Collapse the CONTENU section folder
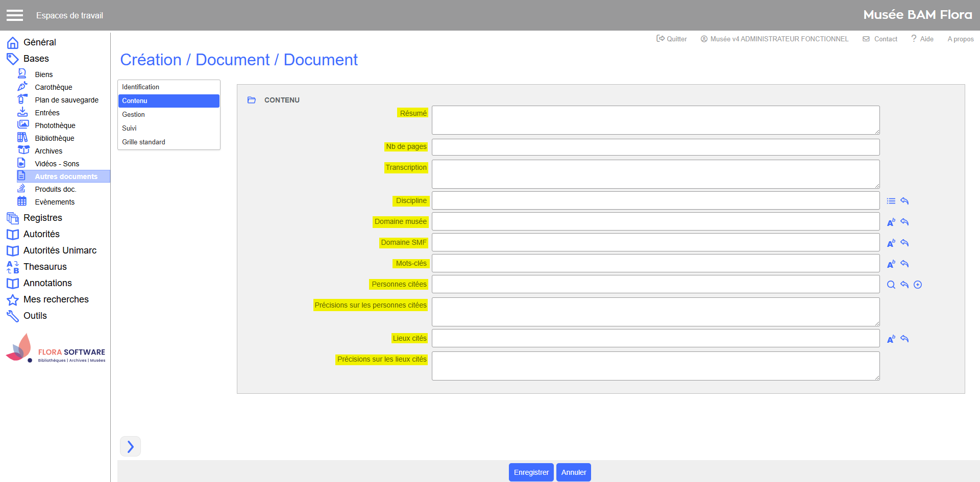Viewport: 980px width, 482px height. (x=252, y=100)
